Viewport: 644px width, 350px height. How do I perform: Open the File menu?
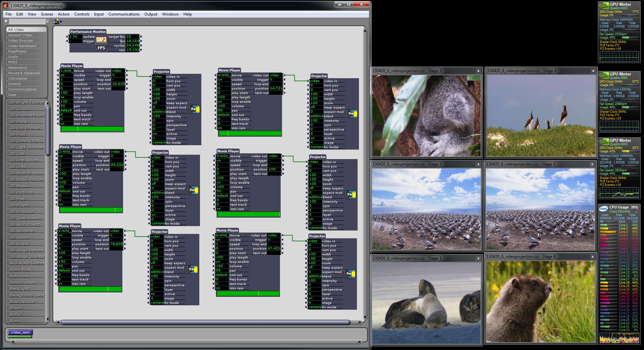coord(8,14)
